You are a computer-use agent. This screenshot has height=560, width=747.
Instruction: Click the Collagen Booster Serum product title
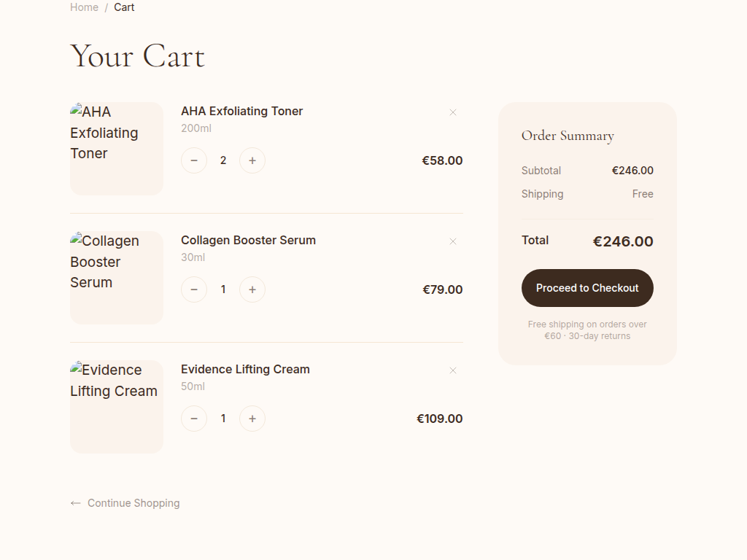pos(248,240)
